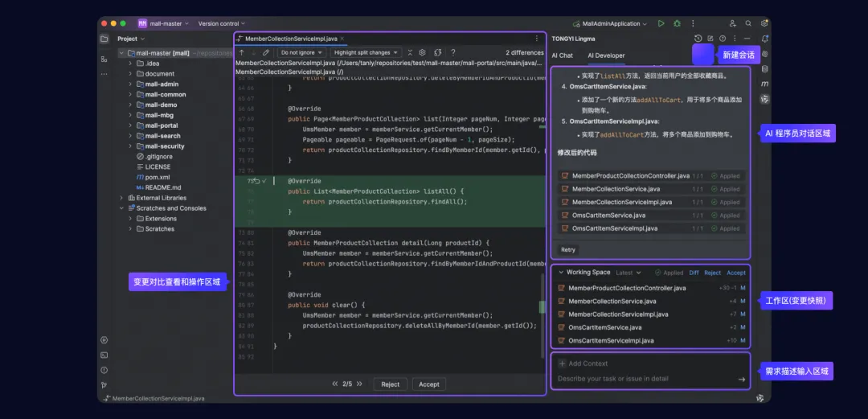
Task: Expand the mall-portal folder
Action: (x=130, y=125)
